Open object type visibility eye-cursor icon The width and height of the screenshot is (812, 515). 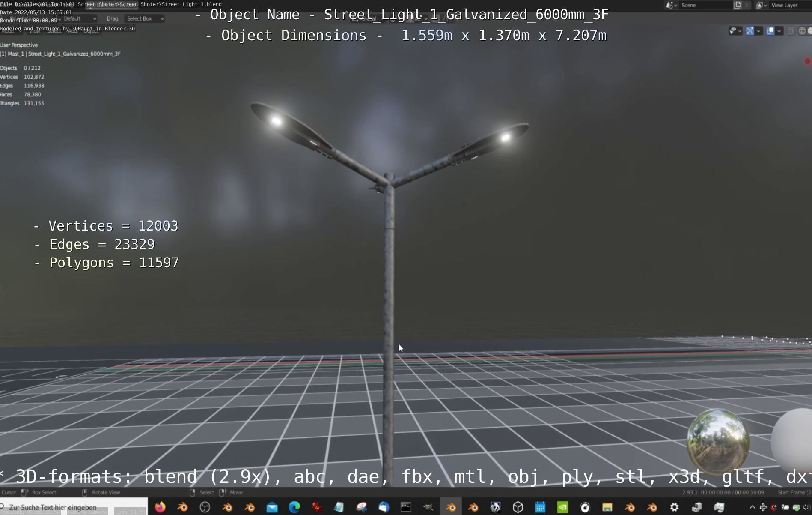point(733,31)
